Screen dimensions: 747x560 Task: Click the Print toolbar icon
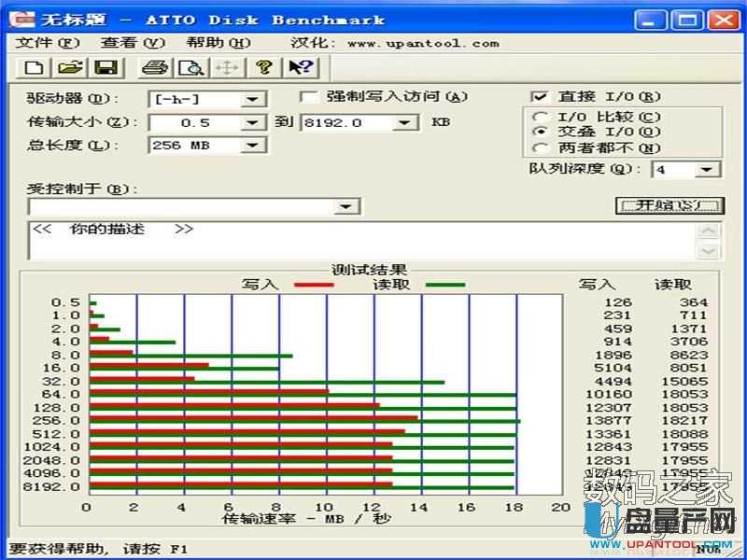pyautogui.click(x=154, y=67)
